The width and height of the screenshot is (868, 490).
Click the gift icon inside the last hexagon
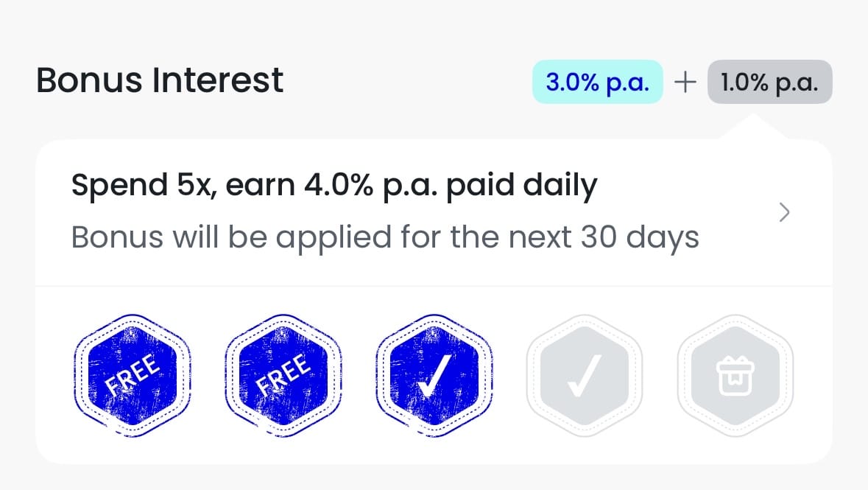tap(735, 377)
